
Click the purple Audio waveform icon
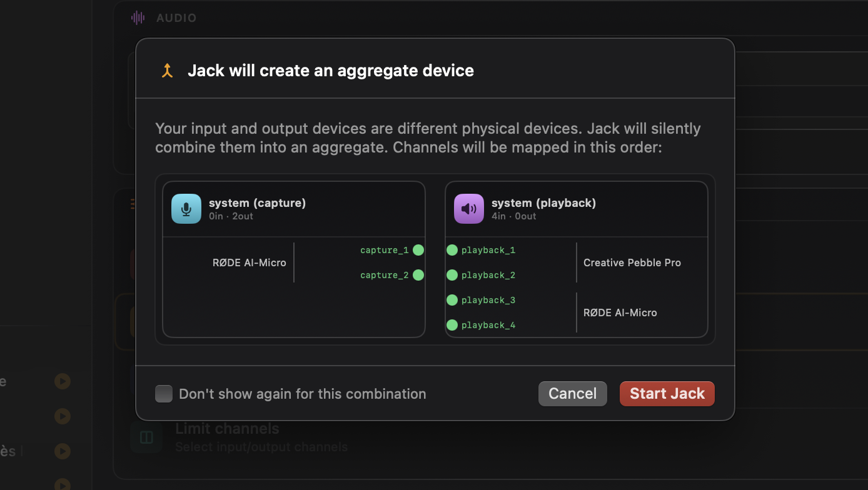[x=138, y=18]
